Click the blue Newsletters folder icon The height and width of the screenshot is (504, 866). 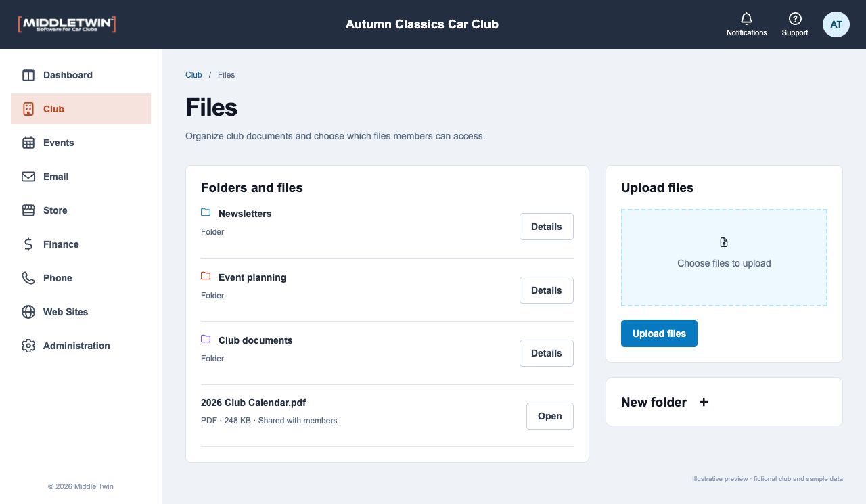[x=206, y=212]
